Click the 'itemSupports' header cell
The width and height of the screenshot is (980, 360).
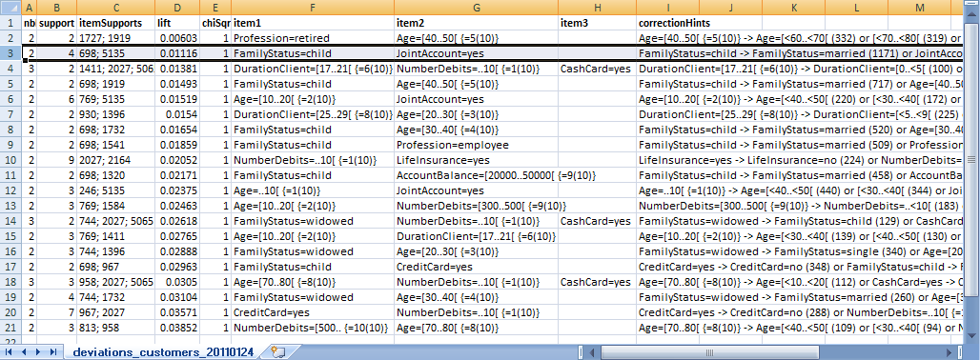116,23
